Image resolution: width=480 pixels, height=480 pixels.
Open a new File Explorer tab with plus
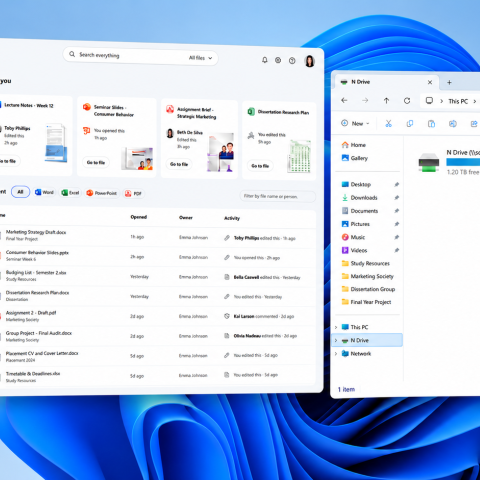(449, 82)
